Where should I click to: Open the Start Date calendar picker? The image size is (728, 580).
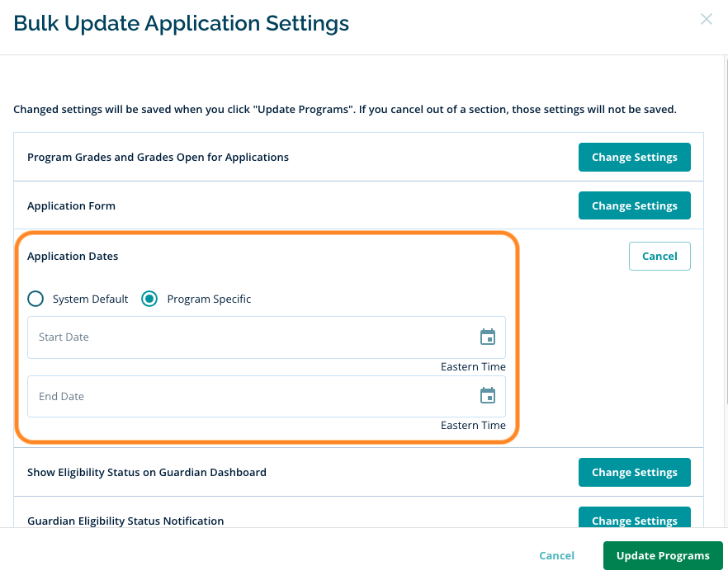coord(488,337)
